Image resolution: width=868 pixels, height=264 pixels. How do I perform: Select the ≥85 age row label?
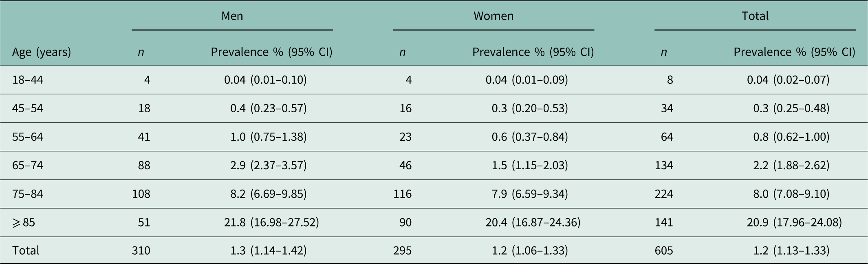(24, 223)
